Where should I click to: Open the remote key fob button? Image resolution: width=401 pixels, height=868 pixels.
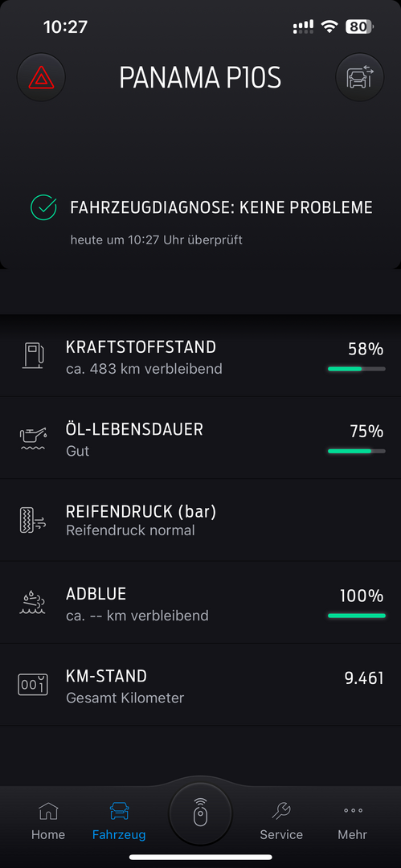[201, 813]
